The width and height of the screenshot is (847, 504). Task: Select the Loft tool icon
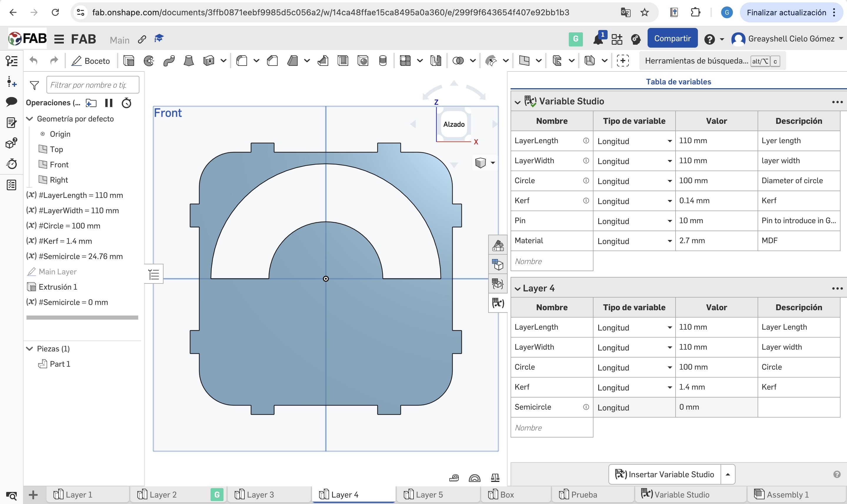pos(189,61)
